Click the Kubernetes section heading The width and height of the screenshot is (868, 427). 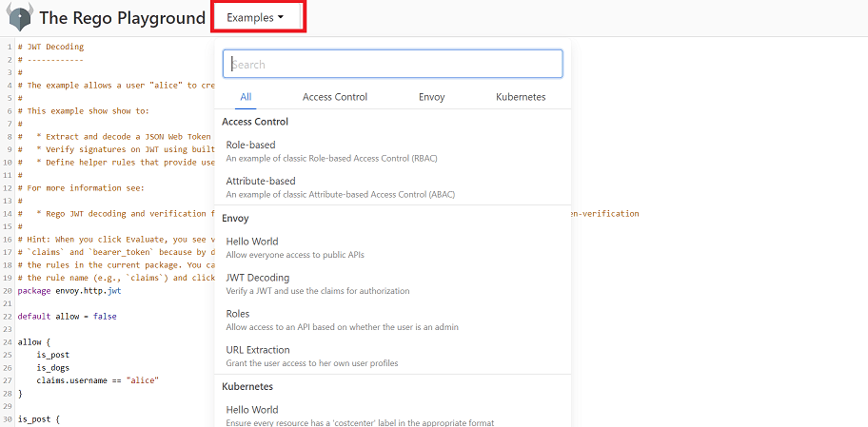[x=247, y=386]
